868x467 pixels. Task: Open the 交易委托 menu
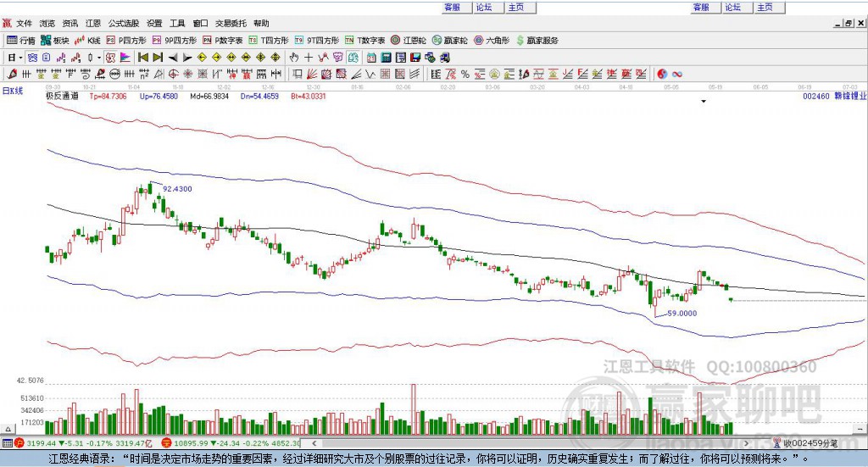231,23
